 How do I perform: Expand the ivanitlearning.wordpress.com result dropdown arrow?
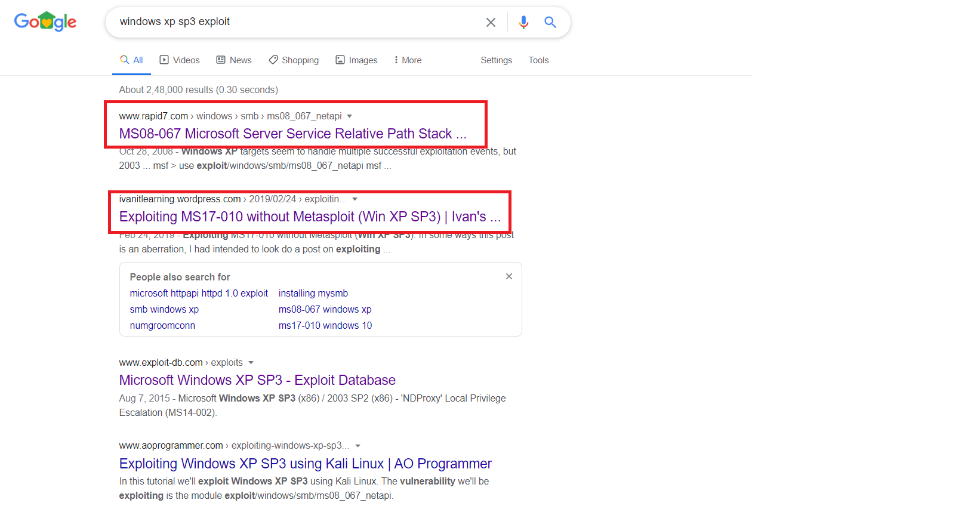tap(355, 199)
